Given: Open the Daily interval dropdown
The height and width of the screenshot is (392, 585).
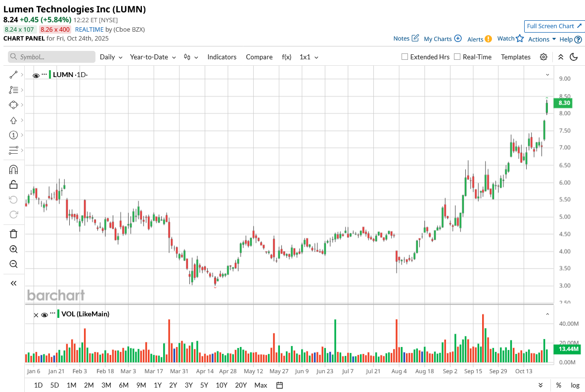Looking at the screenshot, I should [x=111, y=57].
